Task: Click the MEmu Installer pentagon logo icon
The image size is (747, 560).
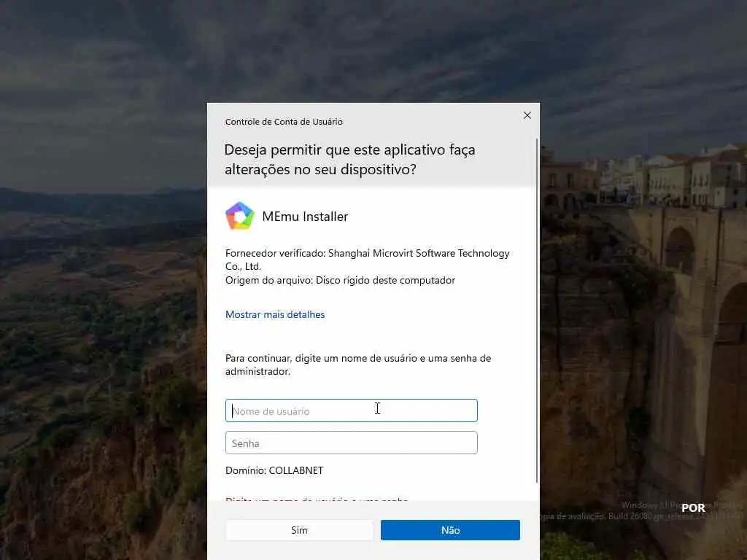Action: pos(239,216)
